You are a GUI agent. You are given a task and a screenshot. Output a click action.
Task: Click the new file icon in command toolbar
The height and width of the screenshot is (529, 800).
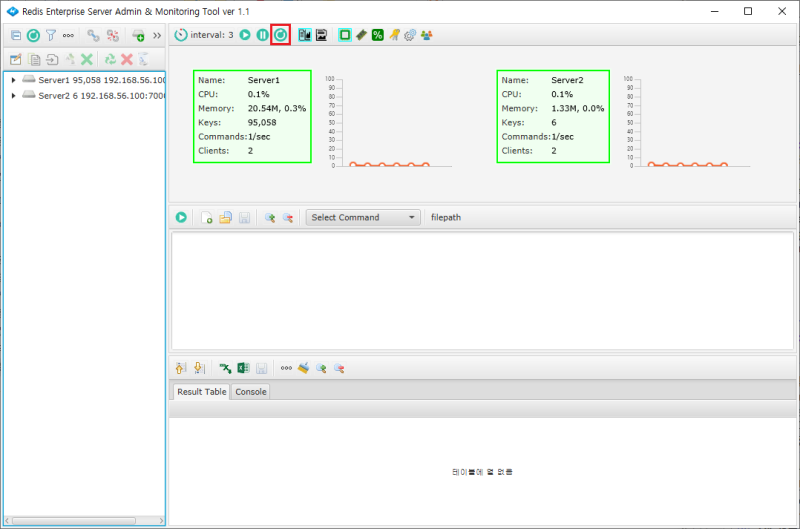pyautogui.click(x=207, y=217)
